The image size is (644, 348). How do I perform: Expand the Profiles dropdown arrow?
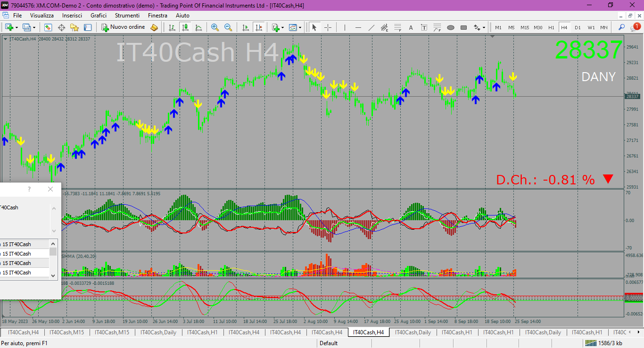(34, 27)
